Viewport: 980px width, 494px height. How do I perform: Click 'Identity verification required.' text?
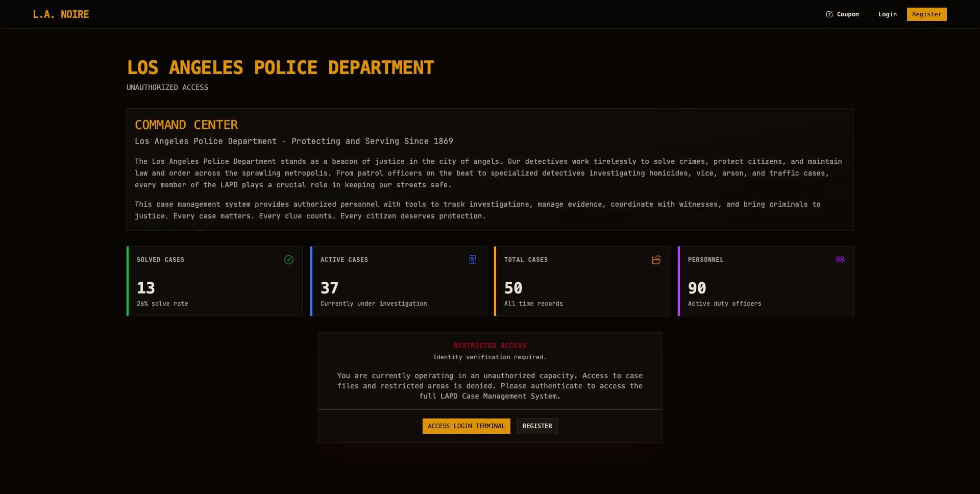tap(490, 357)
